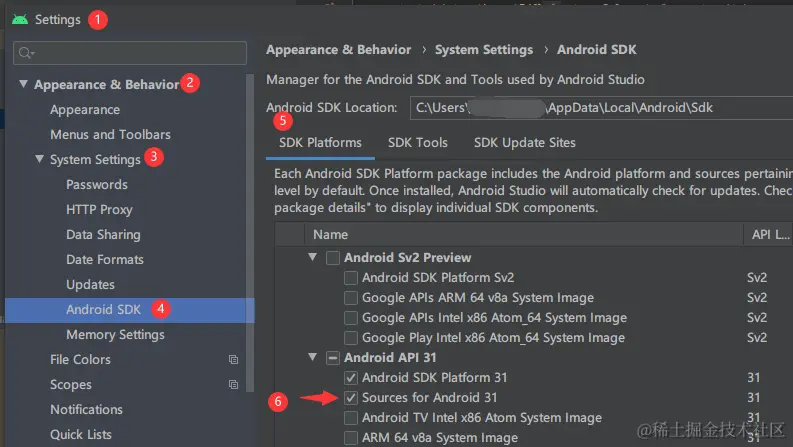Click the 31 cell of Android SDK Platform 31
Image resolution: width=793 pixels, height=447 pixels.
[754, 378]
